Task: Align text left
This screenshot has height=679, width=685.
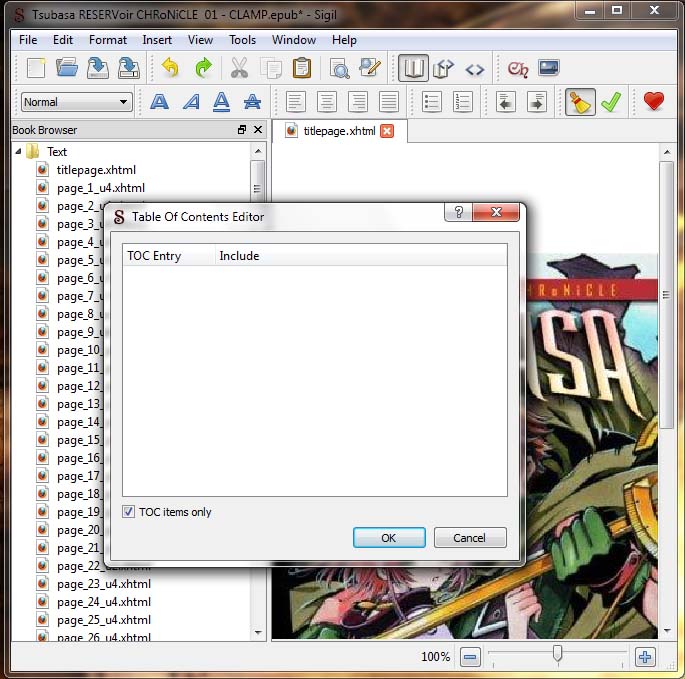Action: click(x=295, y=102)
